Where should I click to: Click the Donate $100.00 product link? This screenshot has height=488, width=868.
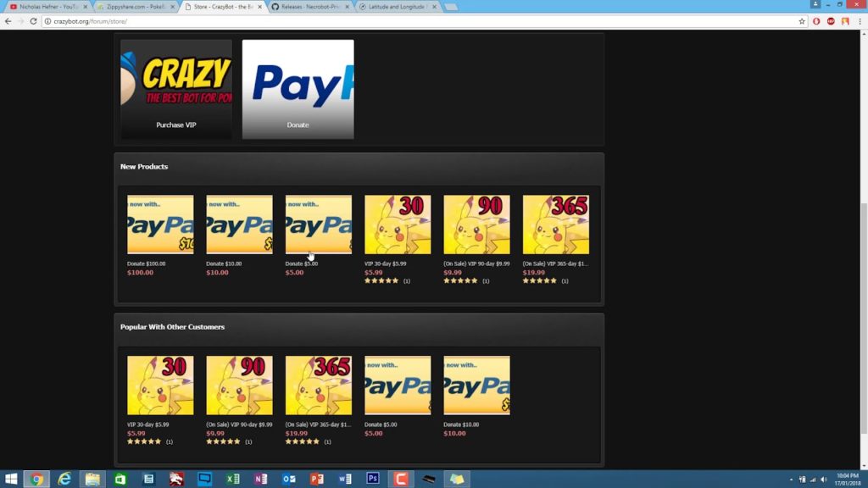coord(147,263)
